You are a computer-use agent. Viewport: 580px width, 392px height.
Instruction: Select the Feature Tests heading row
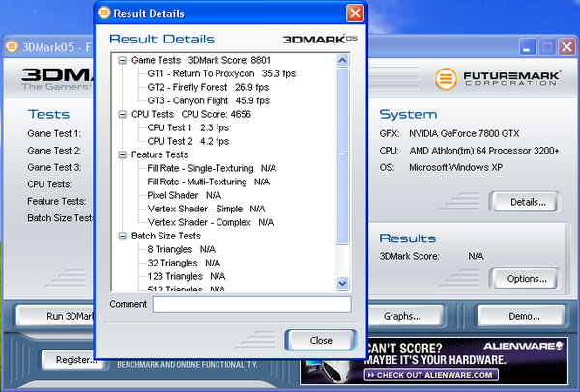159,154
